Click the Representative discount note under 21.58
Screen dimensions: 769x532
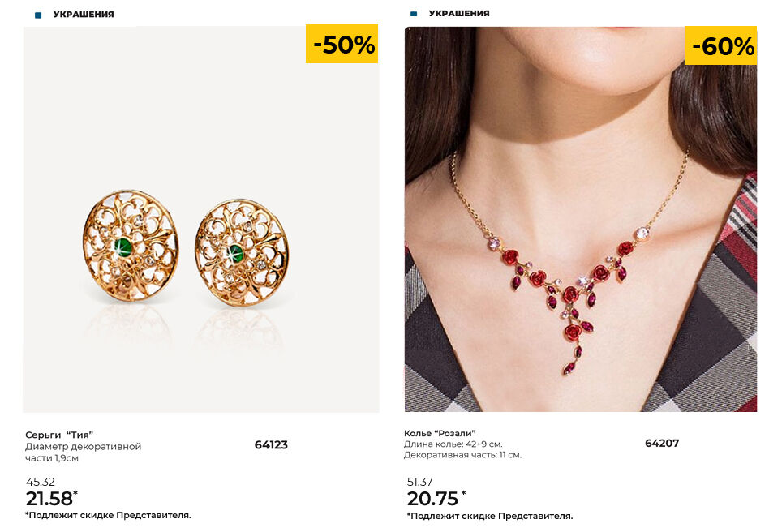click(x=109, y=515)
